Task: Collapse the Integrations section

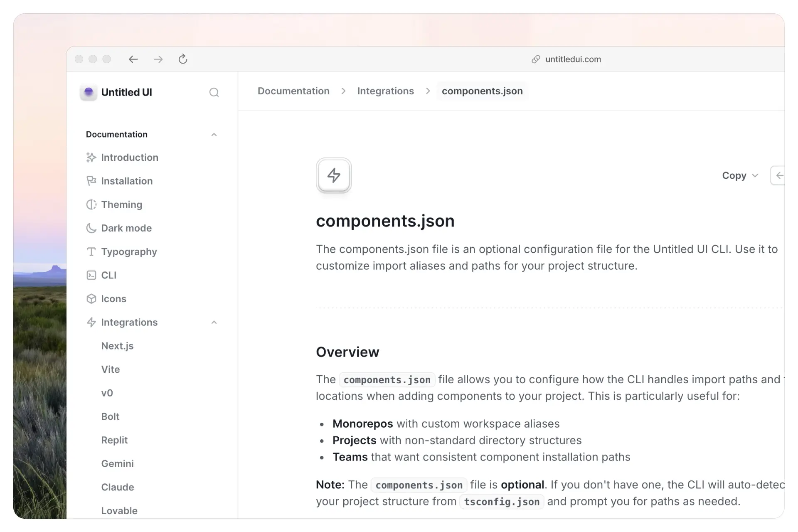Action: (214, 323)
